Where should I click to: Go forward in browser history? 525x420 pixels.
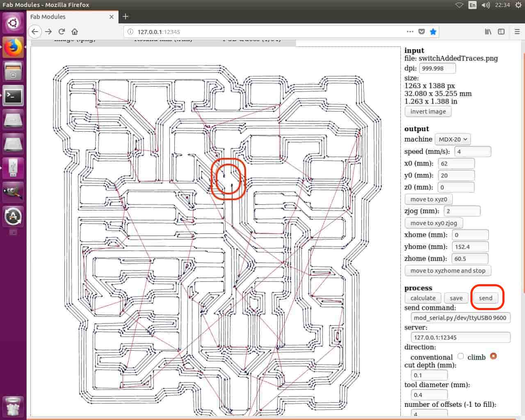[48, 32]
